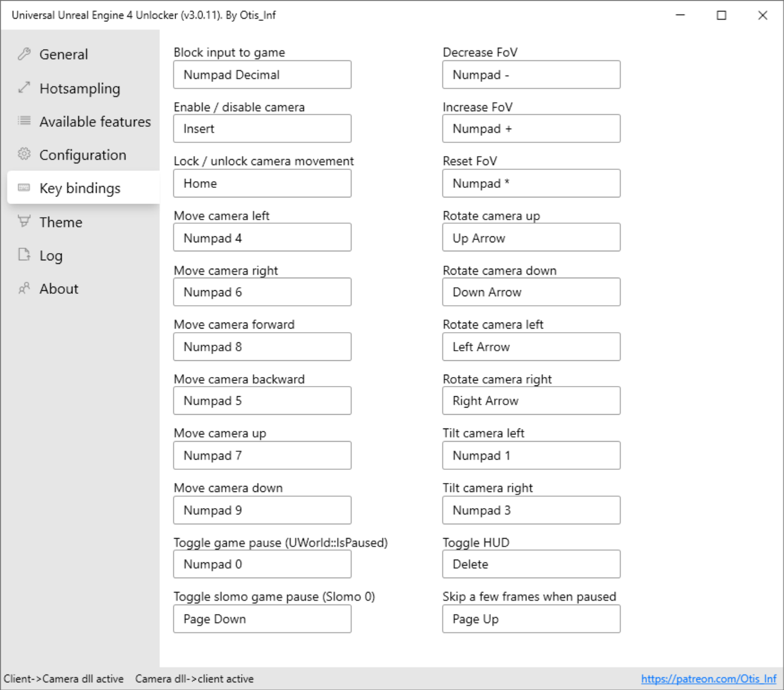
Task: Edit the Block input to game binding
Action: 262,75
